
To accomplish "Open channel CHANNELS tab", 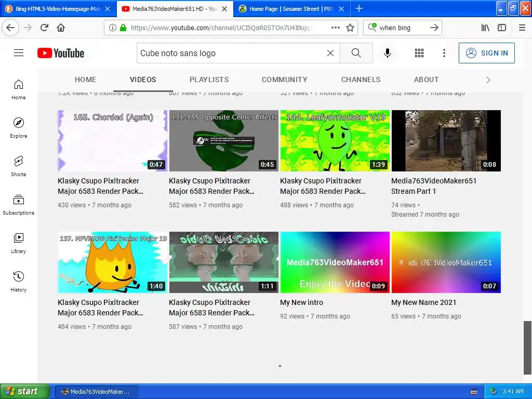I will [361, 79].
